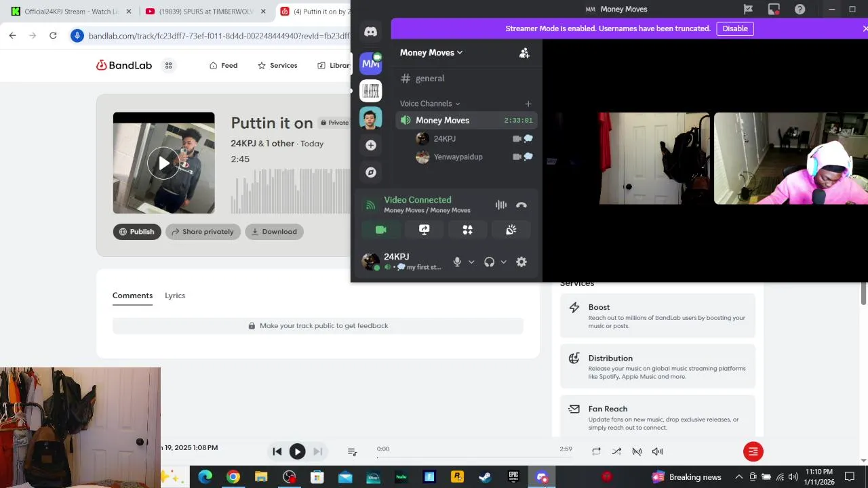Expand headphone output options arrow
This screenshot has width=868, height=488.
coord(503,262)
